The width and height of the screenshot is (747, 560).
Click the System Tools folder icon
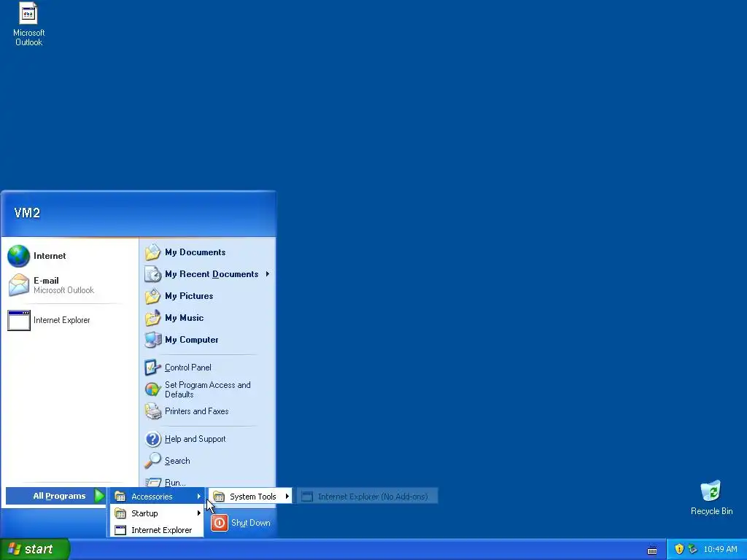tap(219, 497)
